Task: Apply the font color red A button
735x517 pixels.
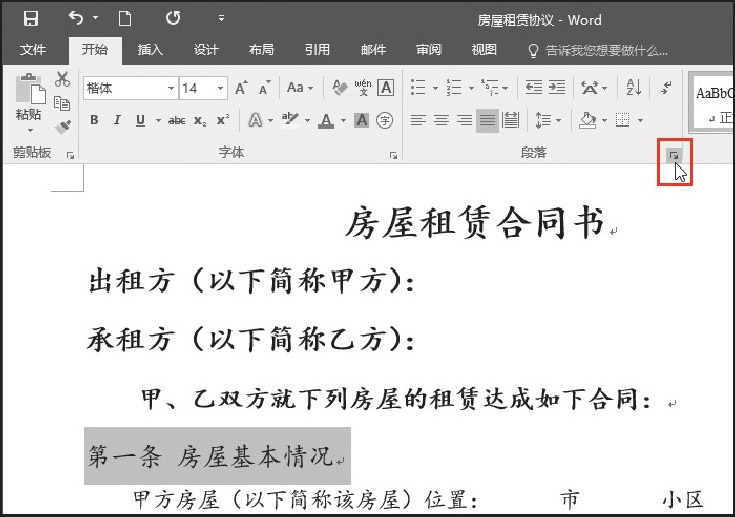Action: pyautogui.click(x=325, y=121)
